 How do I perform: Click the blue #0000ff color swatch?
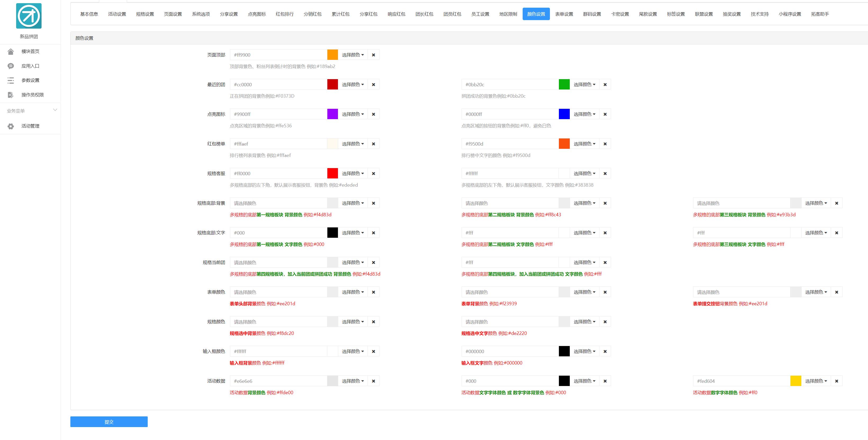(x=564, y=114)
